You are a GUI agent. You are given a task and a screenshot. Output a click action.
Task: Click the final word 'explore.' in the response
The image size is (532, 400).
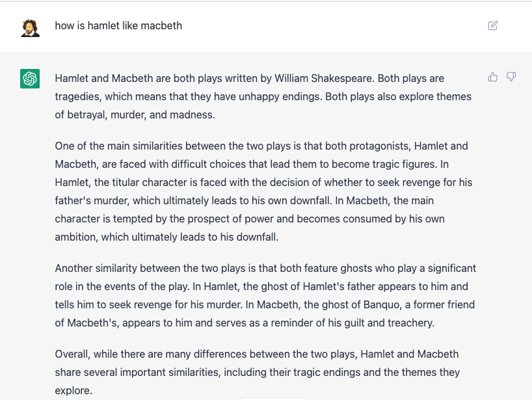[x=73, y=390]
